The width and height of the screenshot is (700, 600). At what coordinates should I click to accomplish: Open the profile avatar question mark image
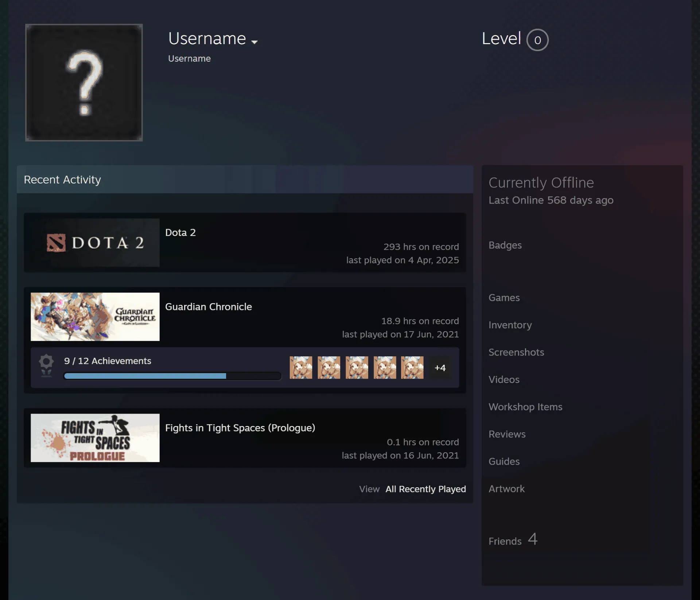(84, 82)
